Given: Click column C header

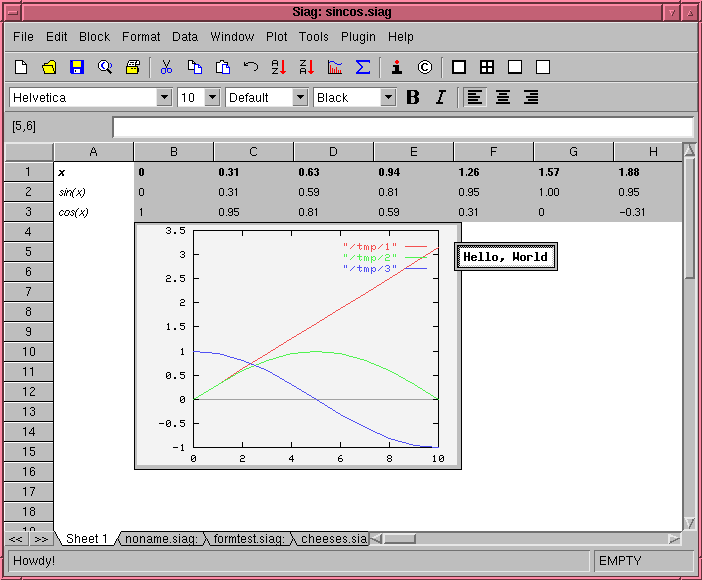Looking at the screenshot, I should (253, 152).
